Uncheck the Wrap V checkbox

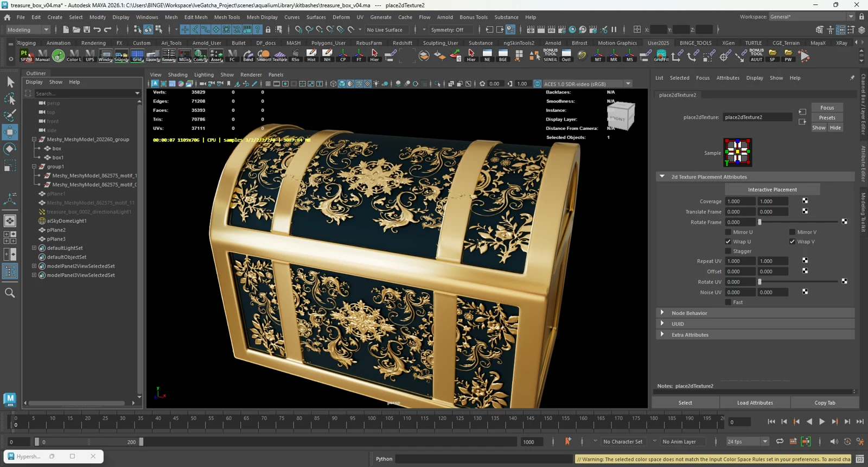tap(792, 242)
